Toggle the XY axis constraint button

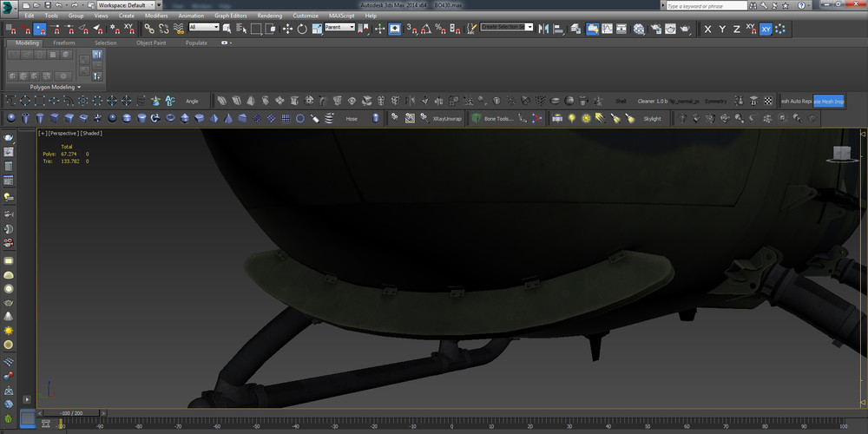click(766, 29)
